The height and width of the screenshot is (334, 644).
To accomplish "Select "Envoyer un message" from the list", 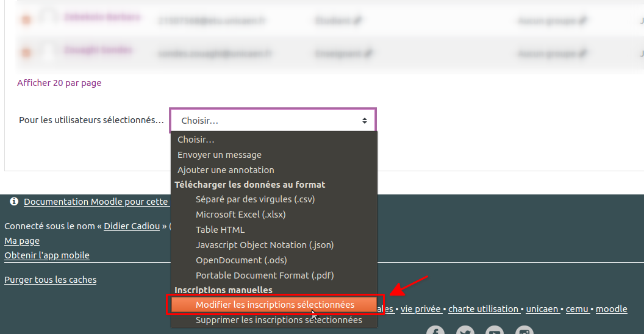I will (220, 155).
